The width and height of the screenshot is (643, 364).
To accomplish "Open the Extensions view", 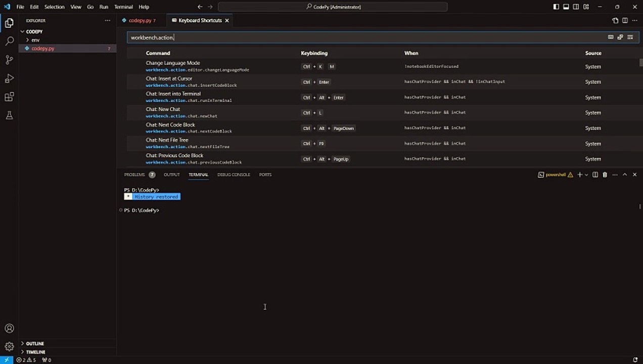I will tap(9, 97).
